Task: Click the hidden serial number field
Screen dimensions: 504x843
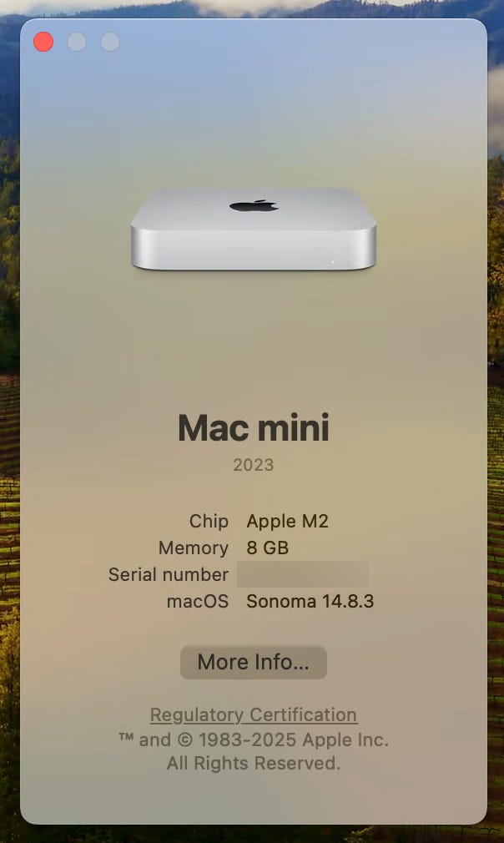Action: click(303, 574)
